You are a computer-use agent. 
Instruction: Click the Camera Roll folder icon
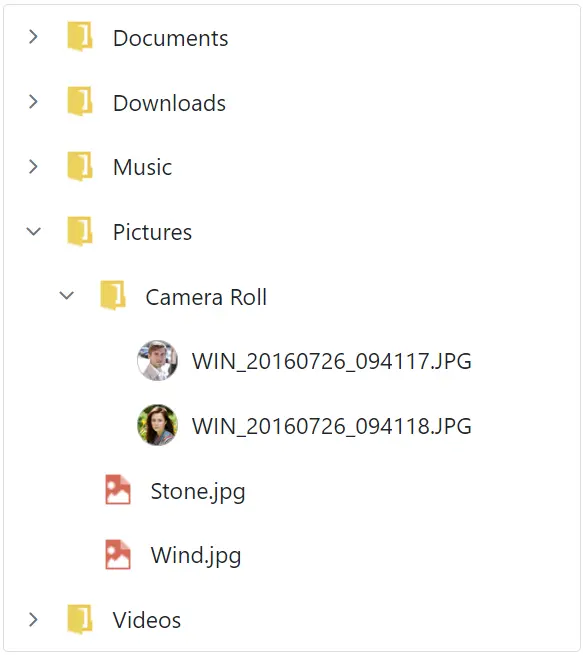click(113, 295)
